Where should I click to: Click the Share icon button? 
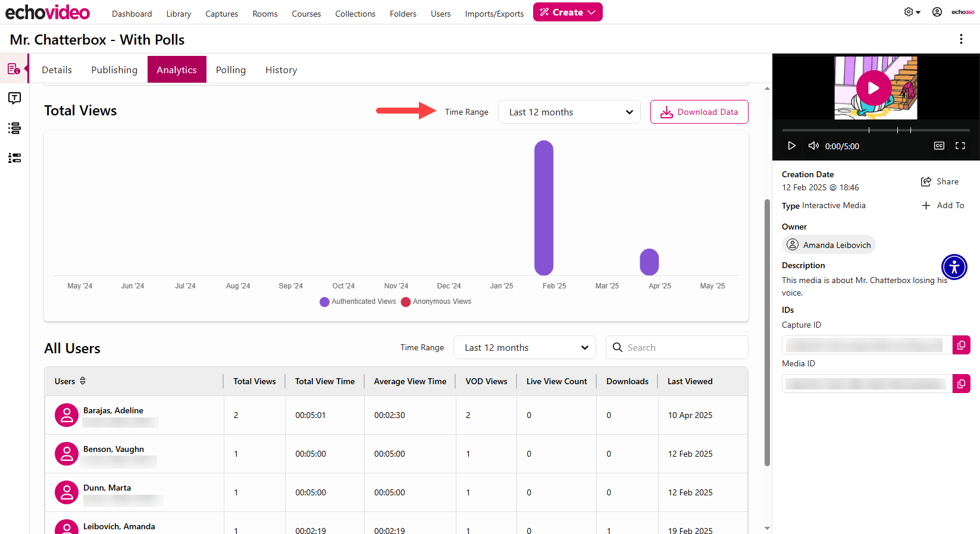(940, 181)
